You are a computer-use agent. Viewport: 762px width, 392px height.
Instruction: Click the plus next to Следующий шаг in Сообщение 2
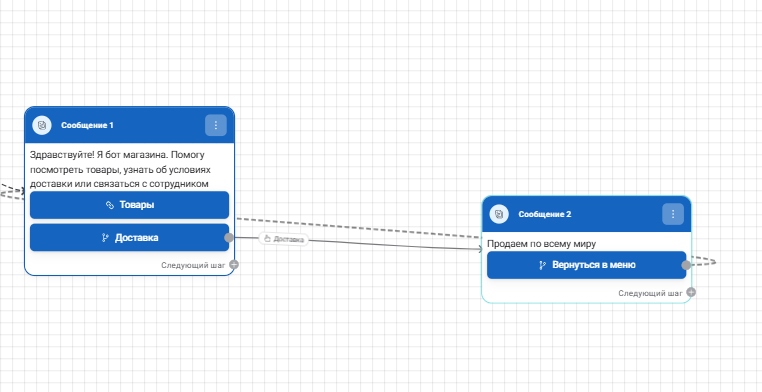[691, 292]
